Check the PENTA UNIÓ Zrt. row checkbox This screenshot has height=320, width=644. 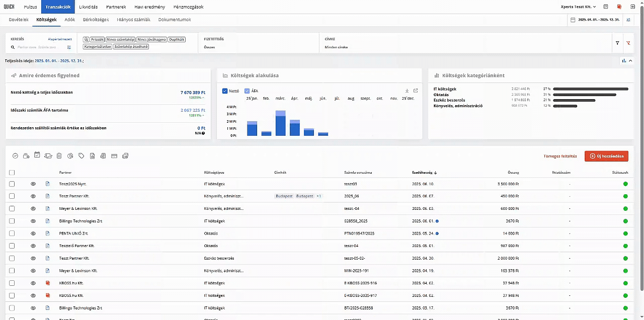12,233
